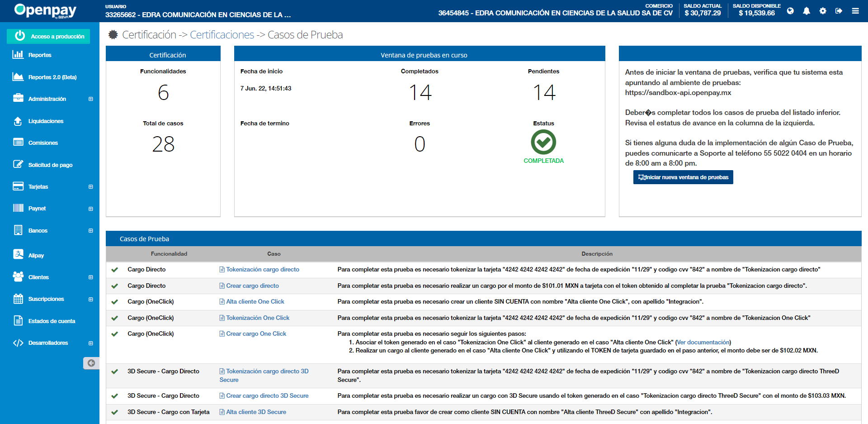Open notifications bell icon
The width and height of the screenshot is (868, 424).
[807, 11]
